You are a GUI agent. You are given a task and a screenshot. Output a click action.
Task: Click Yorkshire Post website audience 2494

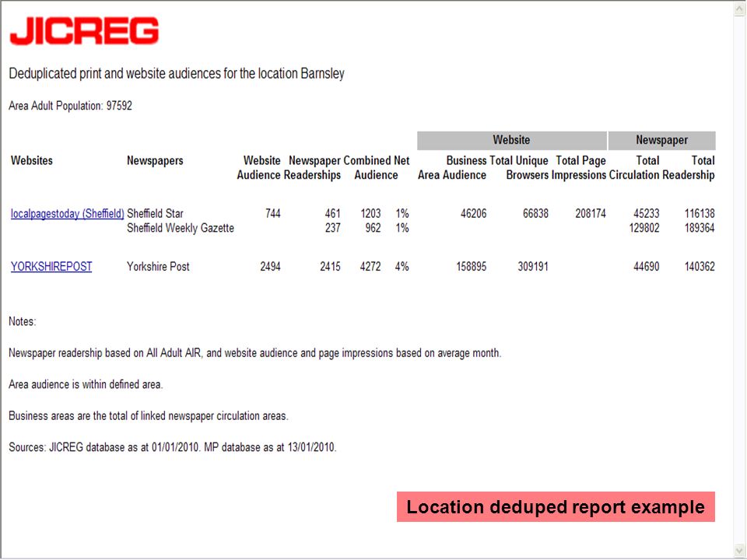coord(270,267)
